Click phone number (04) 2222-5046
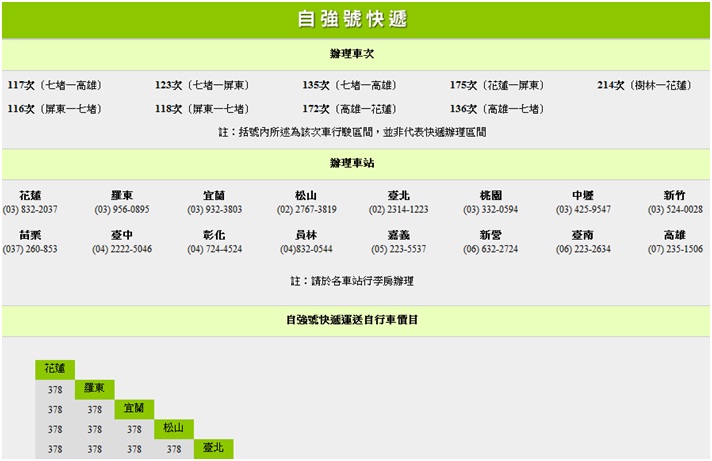712x461 pixels. [x=122, y=249]
